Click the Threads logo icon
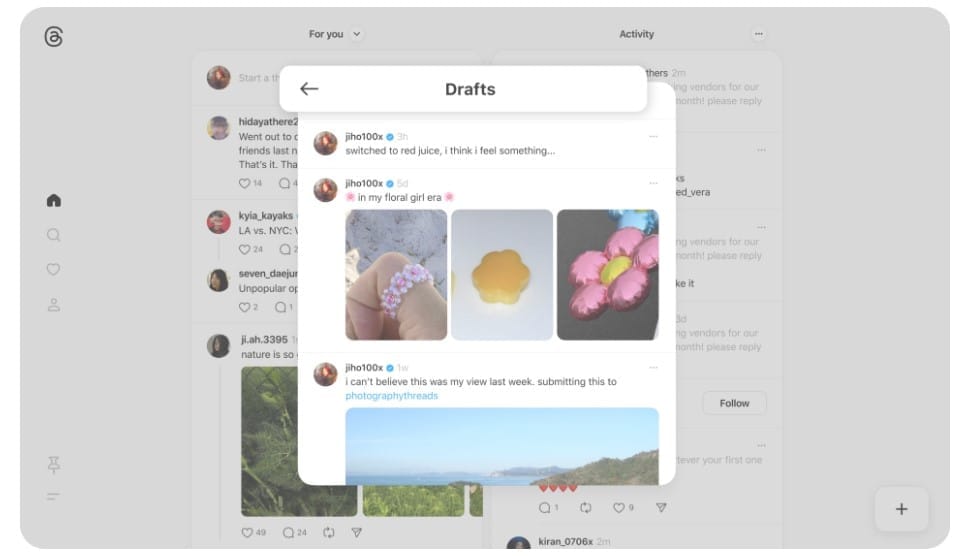Viewport: 976px width, 556px height. 54,37
